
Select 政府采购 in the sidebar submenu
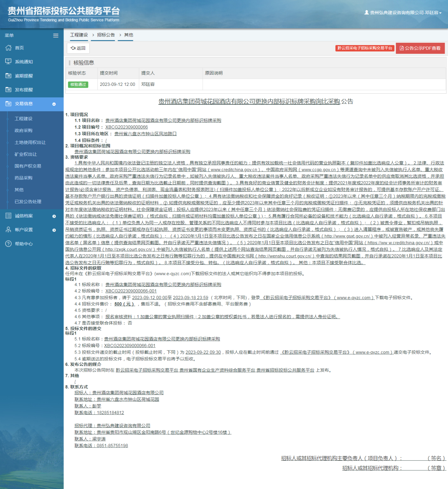click(24, 131)
